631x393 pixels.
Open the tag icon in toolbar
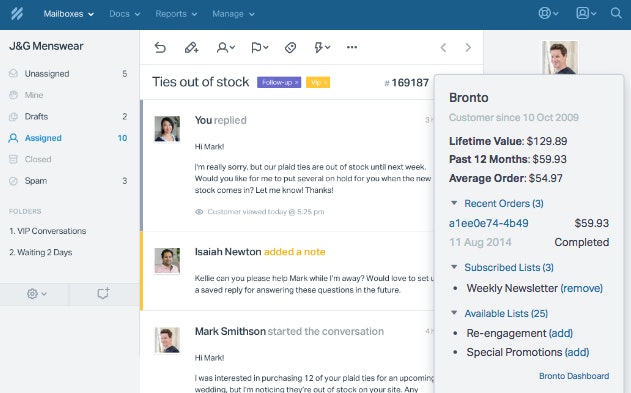click(x=291, y=47)
